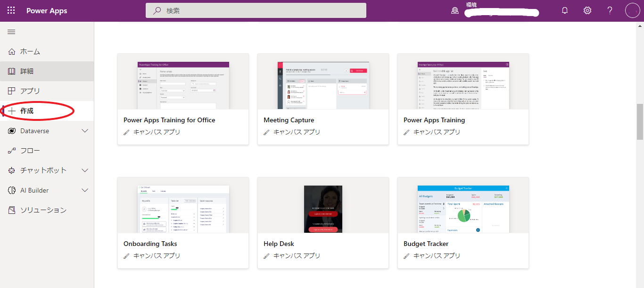The width and height of the screenshot is (644, 288).
Task: Open the app launcher waffle icon
Action: click(x=10, y=10)
